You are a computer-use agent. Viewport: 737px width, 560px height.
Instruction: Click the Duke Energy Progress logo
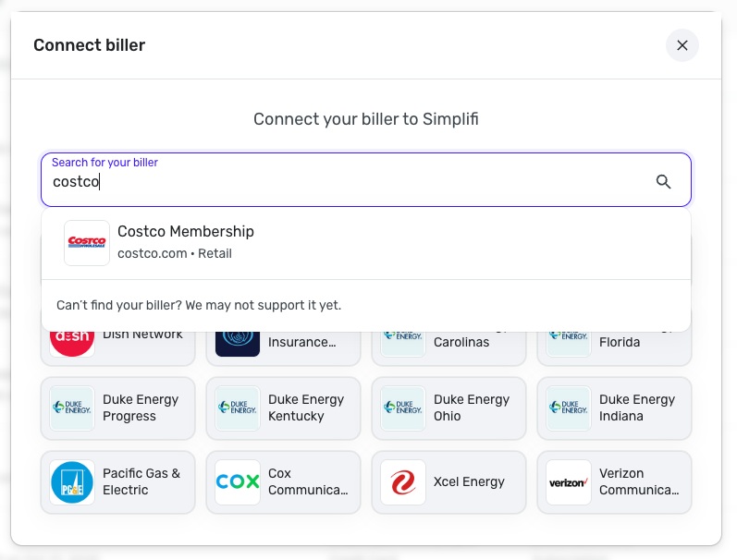72,408
